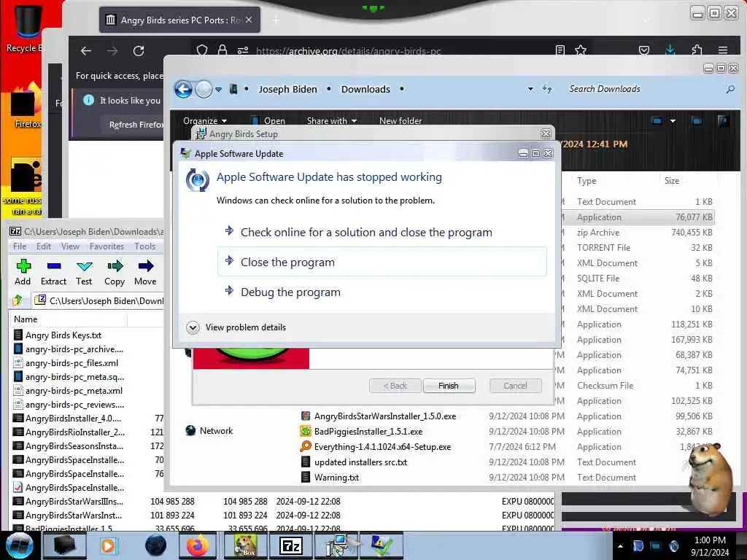Image resolution: width=747 pixels, height=560 pixels.
Task: Click the Explorer forward arrow button
Action: (x=204, y=89)
